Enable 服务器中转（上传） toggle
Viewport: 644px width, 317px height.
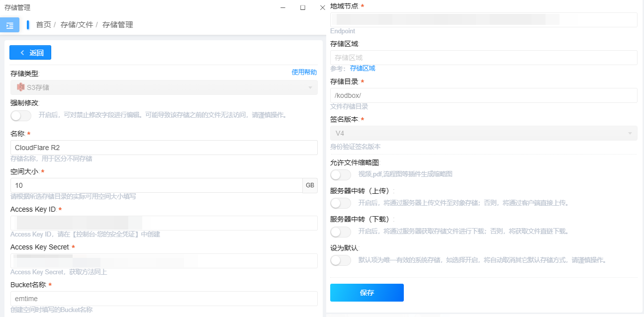[x=341, y=203]
